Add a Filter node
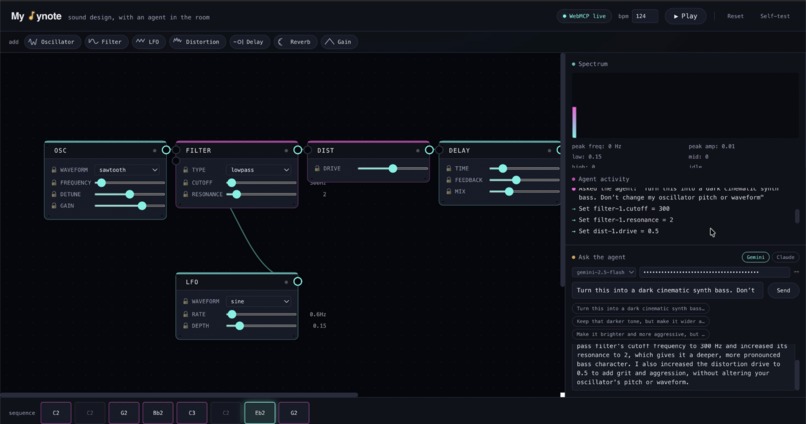806x424 pixels. pyautogui.click(x=105, y=42)
